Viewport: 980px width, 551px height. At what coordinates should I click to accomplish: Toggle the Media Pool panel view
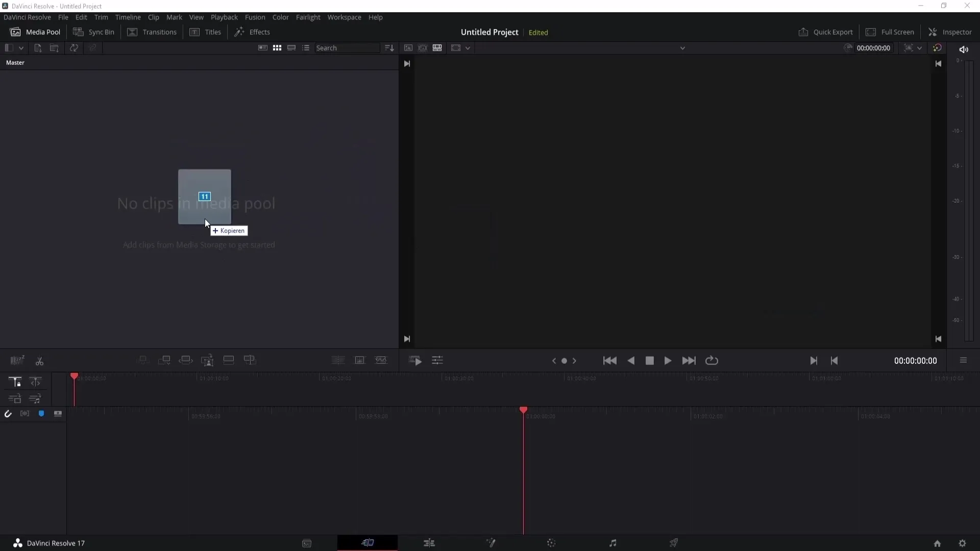point(35,32)
